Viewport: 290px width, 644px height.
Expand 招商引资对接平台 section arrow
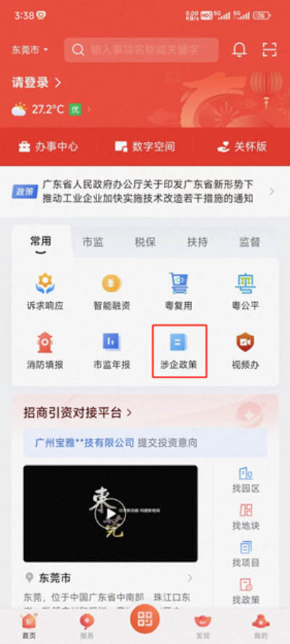point(129,413)
